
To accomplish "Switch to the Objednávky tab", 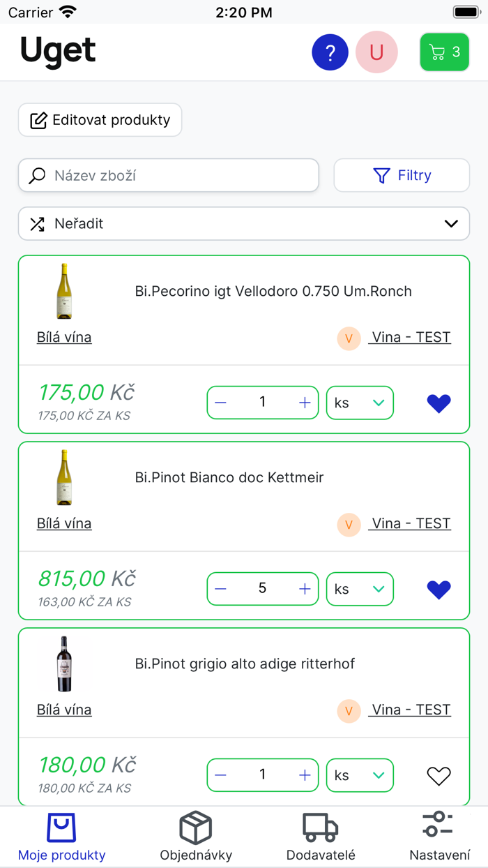I will [x=196, y=837].
